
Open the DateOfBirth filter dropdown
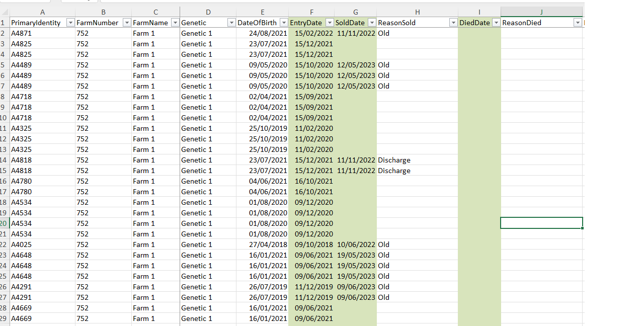pyautogui.click(x=284, y=23)
